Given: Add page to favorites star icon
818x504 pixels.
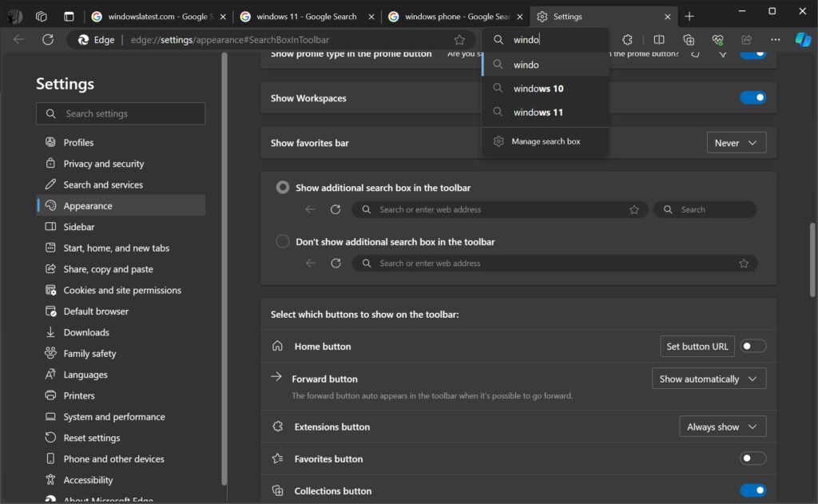Looking at the screenshot, I should 459,39.
